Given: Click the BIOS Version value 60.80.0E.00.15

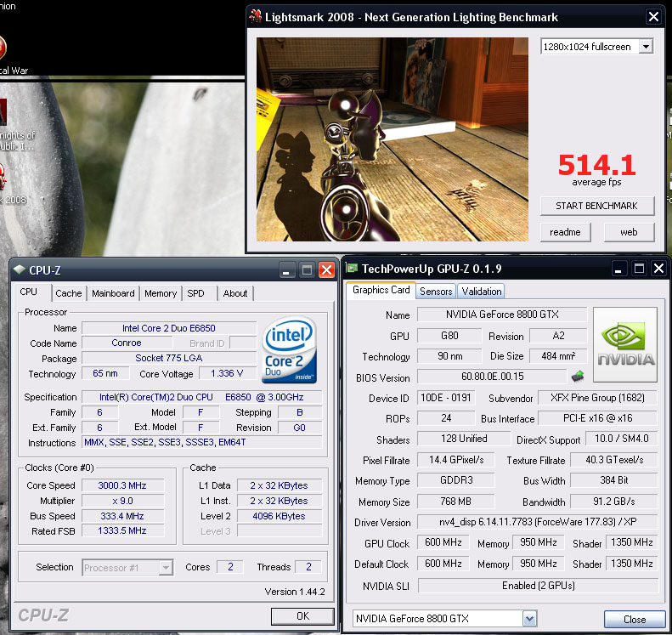Looking at the screenshot, I should click(492, 377).
